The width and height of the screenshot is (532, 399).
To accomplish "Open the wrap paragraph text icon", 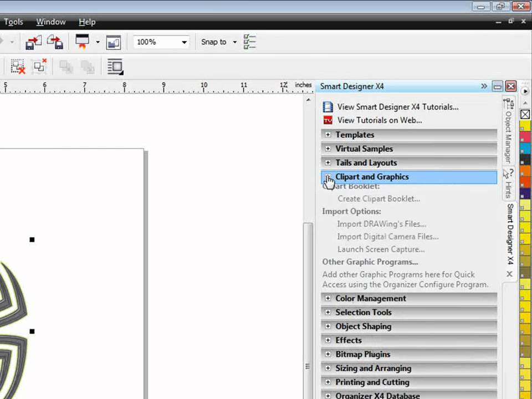I will click(x=115, y=66).
